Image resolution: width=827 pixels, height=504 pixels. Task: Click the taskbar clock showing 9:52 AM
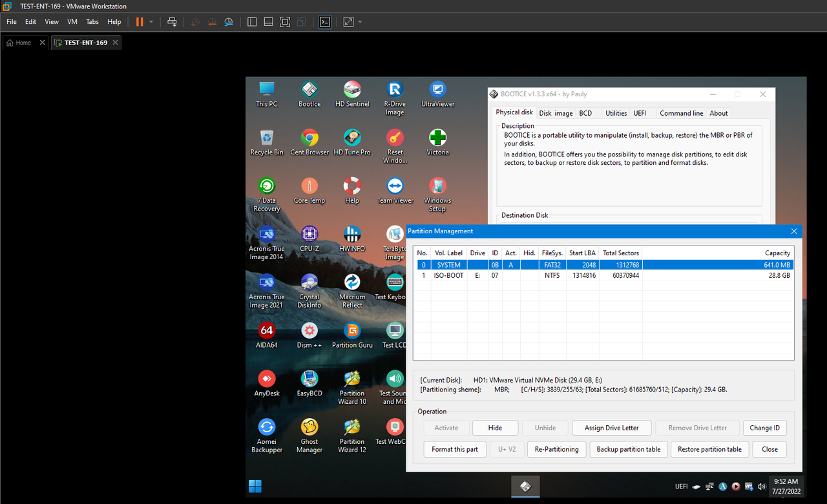(x=785, y=487)
